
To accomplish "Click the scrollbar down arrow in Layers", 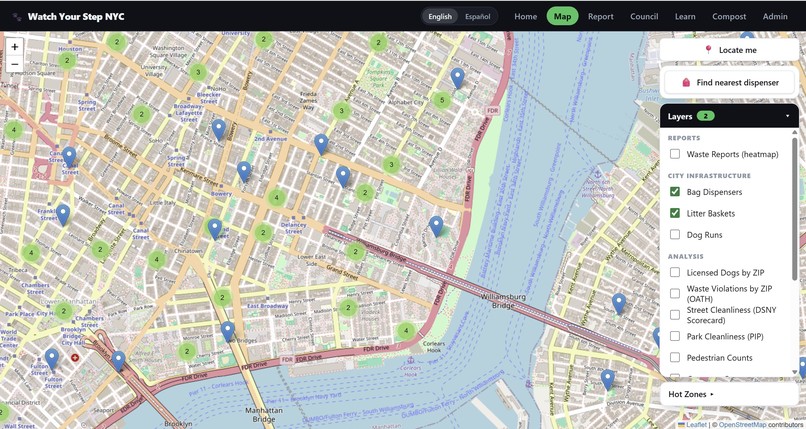I will coord(795,372).
